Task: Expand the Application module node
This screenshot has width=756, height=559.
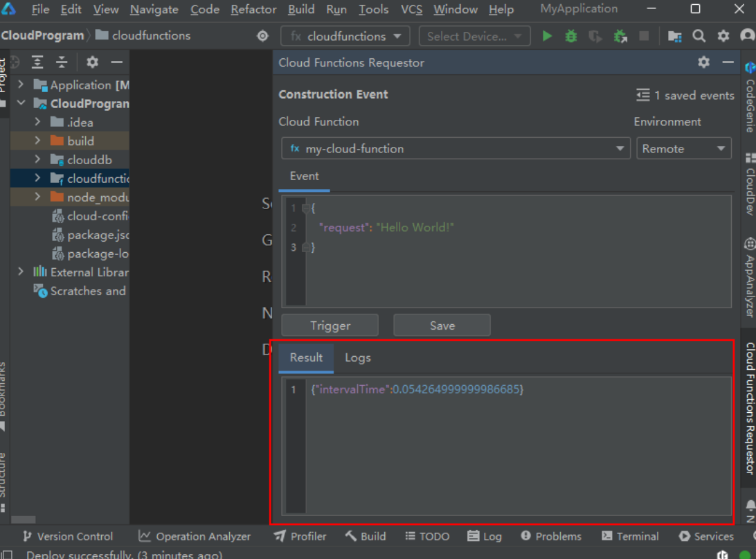Action: pos(21,85)
